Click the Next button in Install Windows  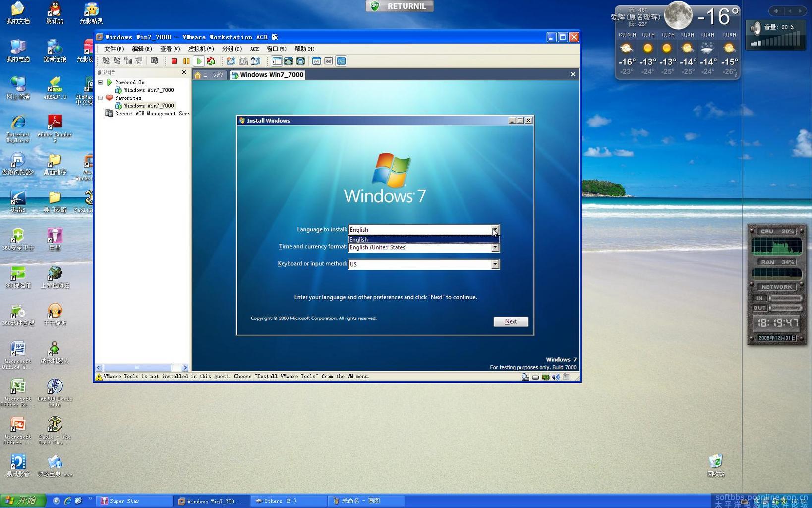(x=511, y=321)
